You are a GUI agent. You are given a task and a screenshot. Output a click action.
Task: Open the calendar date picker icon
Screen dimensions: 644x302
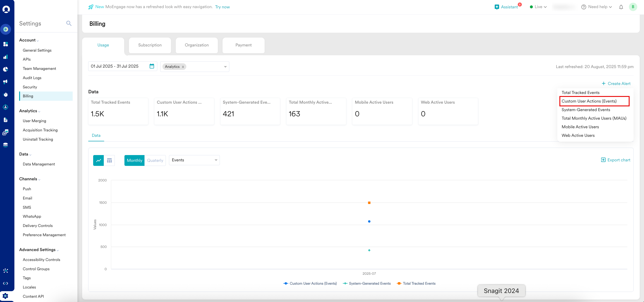152,66
